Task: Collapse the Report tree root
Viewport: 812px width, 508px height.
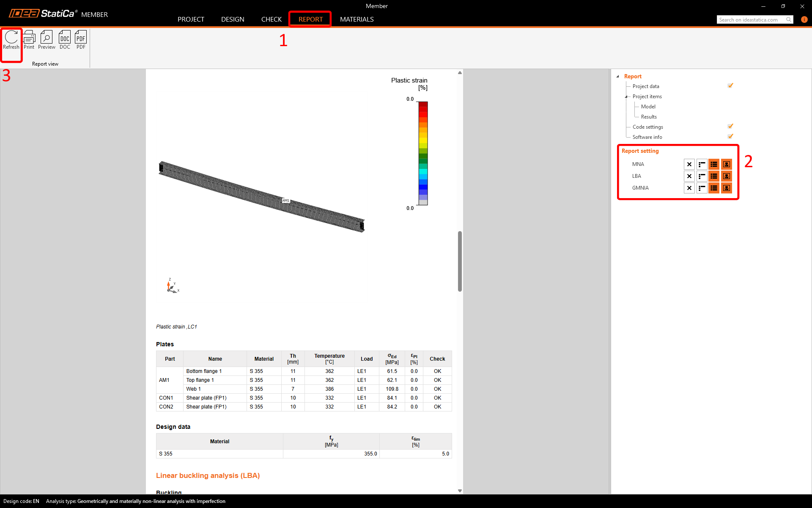Action: click(618, 77)
